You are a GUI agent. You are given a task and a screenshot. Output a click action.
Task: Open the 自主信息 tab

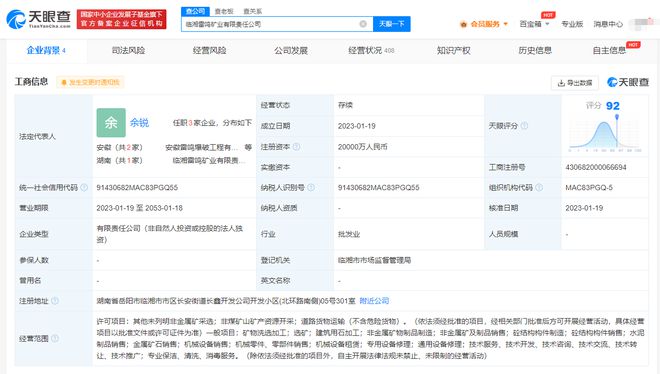click(609, 50)
